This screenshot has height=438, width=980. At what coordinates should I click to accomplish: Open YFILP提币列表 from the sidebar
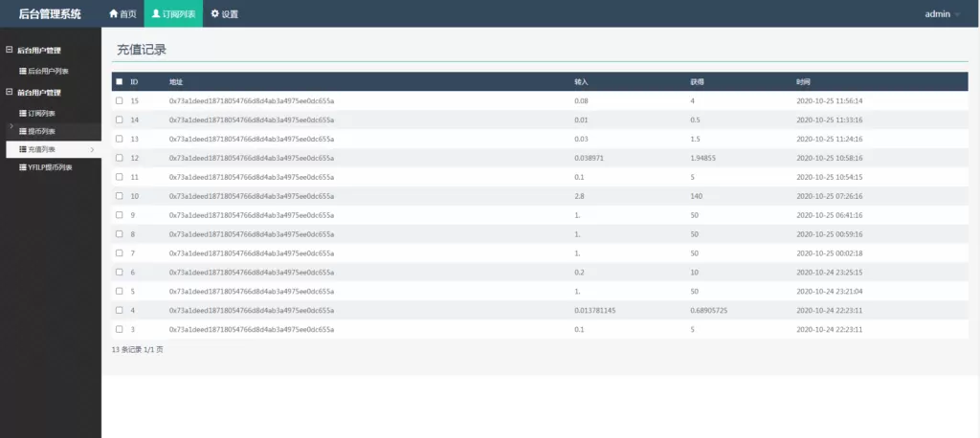click(50, 167)
